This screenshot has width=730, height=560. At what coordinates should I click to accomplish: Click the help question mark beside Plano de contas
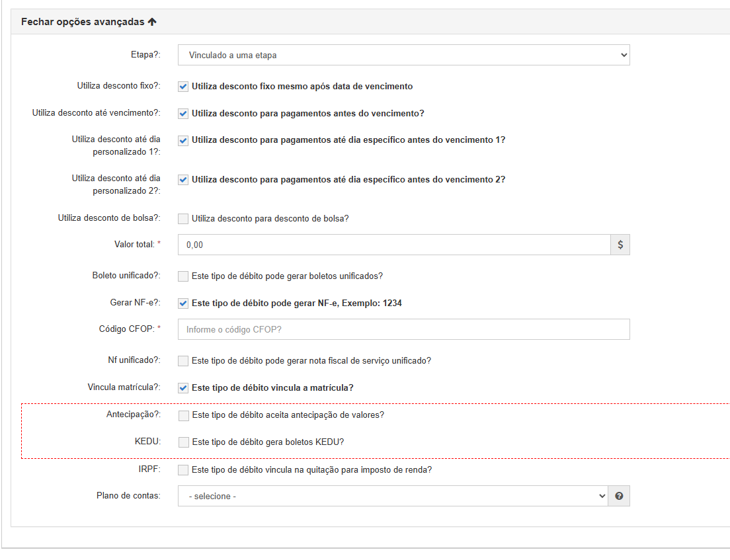619,497
